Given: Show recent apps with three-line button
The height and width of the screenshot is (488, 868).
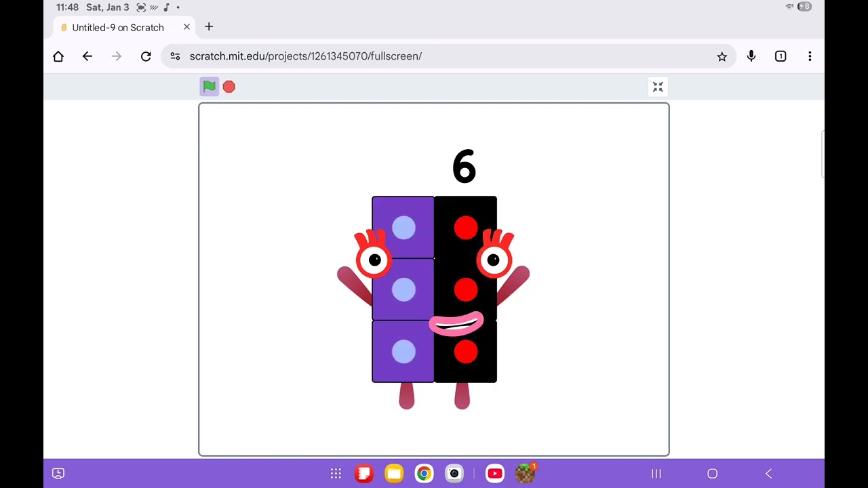Looking at the screenshot, I should click(656, 474).
